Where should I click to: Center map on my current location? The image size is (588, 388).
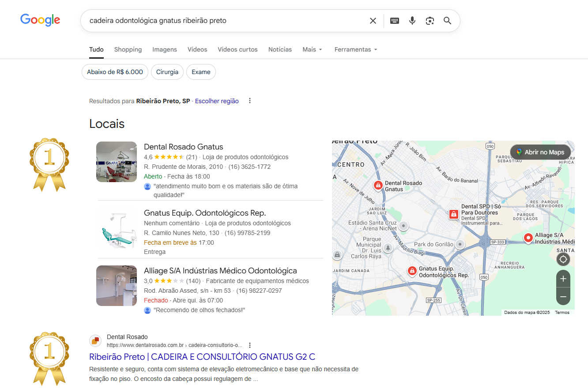pyautogui.click(x=563, y=259)
